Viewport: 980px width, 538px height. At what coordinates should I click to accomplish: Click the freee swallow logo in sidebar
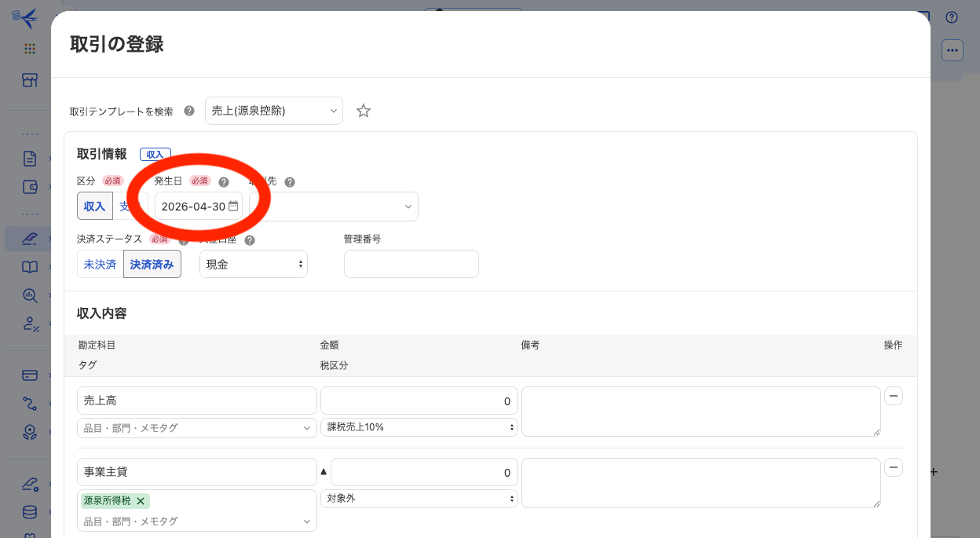(25, 17)
